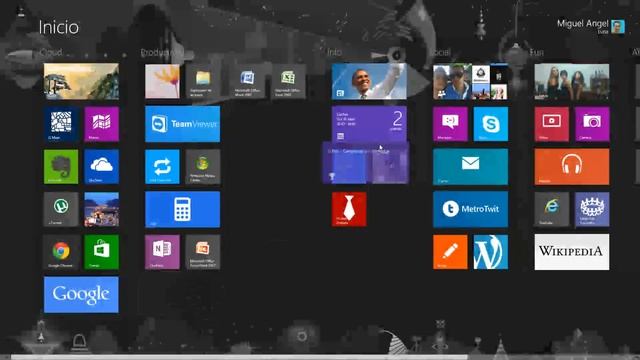
Task: Open the orange pencil tile
Action: pyautogui.click(x=450, y=252)
